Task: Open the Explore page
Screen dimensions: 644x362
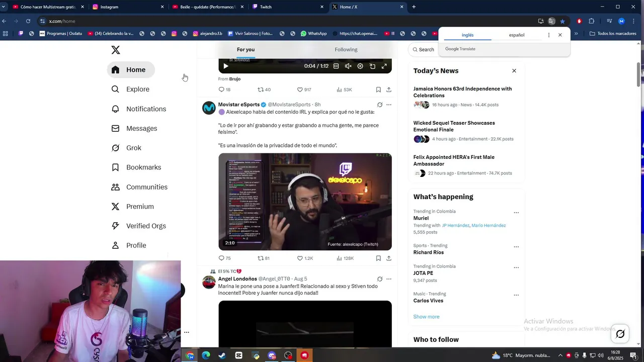Action: [131, 89]
